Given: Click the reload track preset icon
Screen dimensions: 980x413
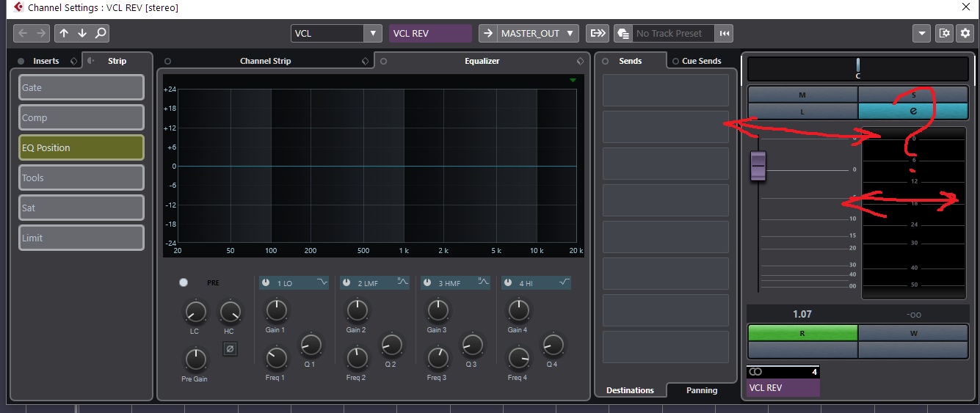Looking at the screenshot, I should click(x=725, y=33).
